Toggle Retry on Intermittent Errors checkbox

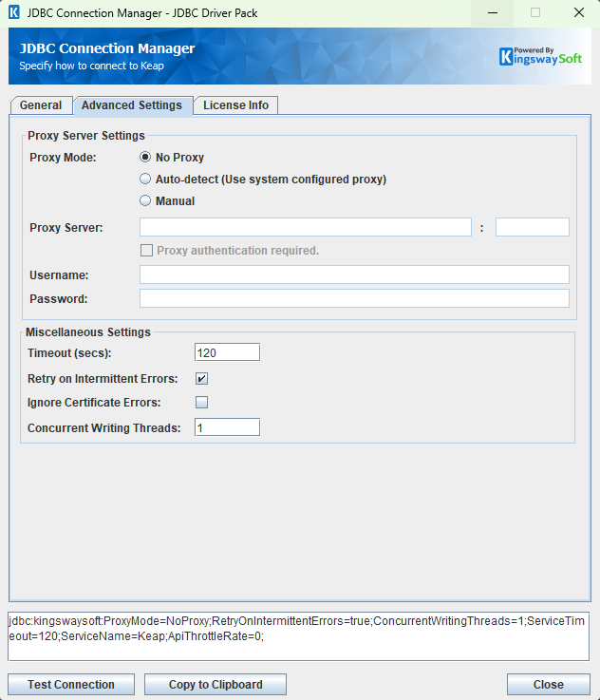tap(201, 379)
